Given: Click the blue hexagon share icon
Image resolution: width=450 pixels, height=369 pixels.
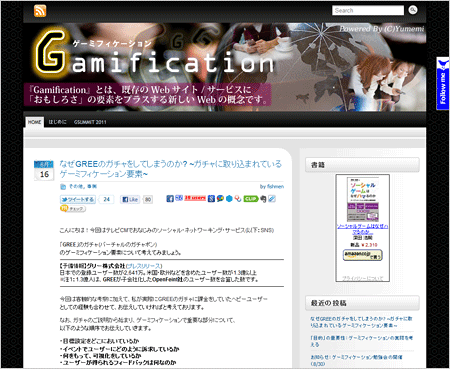Looking at the screenshot, I should [x=229, y=199].
